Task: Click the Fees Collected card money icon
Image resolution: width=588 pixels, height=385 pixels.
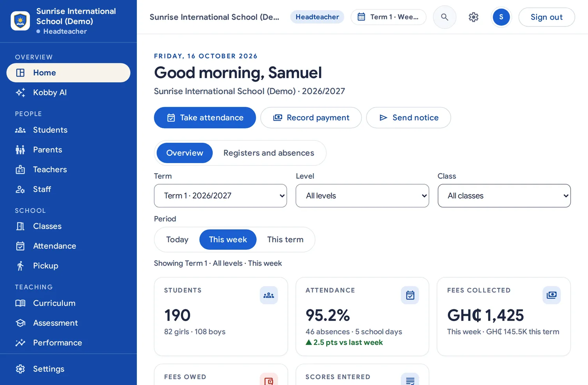Action: pyautogui.click(x=552, y=295)
